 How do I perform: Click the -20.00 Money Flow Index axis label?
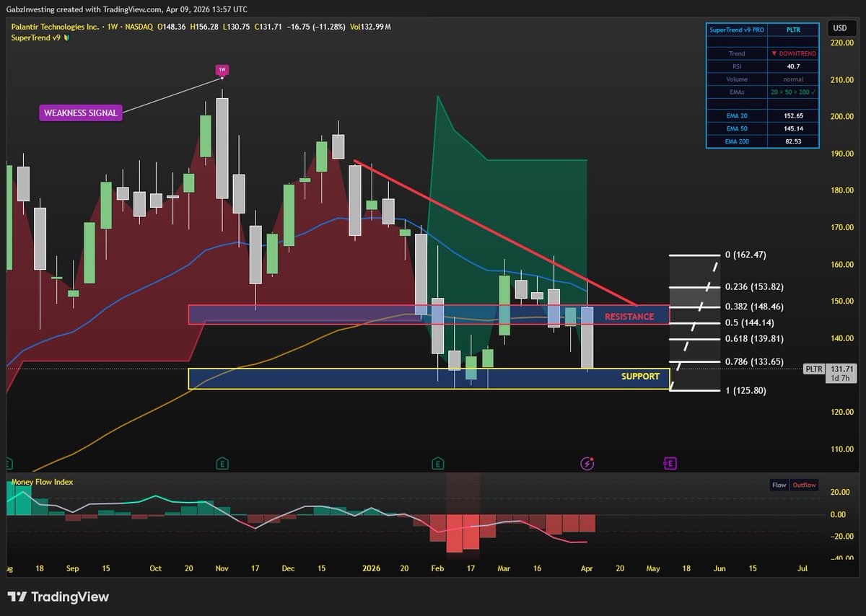pyautogui.click(x=841, y=537)
